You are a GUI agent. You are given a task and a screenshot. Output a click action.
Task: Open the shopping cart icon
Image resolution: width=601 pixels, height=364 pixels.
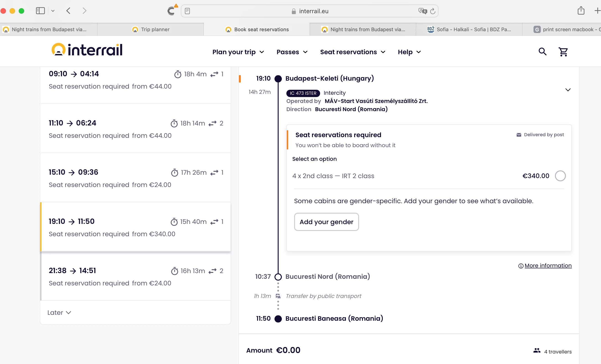click(x=563, y=52)
